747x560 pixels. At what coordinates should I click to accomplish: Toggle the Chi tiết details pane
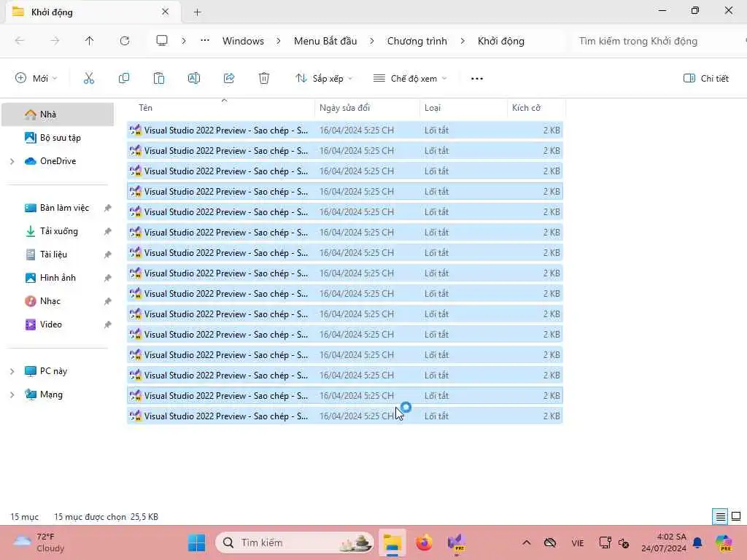coord(706,79)
